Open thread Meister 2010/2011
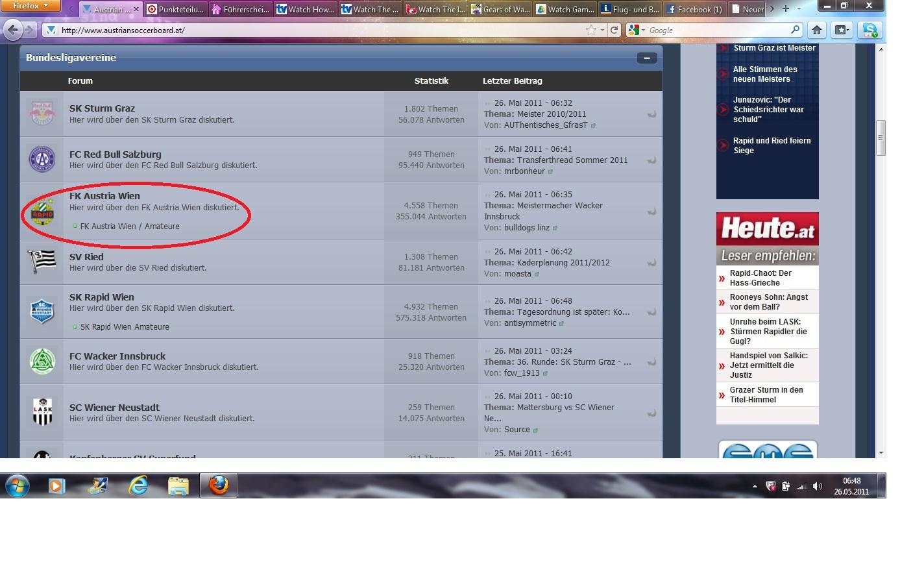This screenshot has height=588, width=924. tap(552, 114)
